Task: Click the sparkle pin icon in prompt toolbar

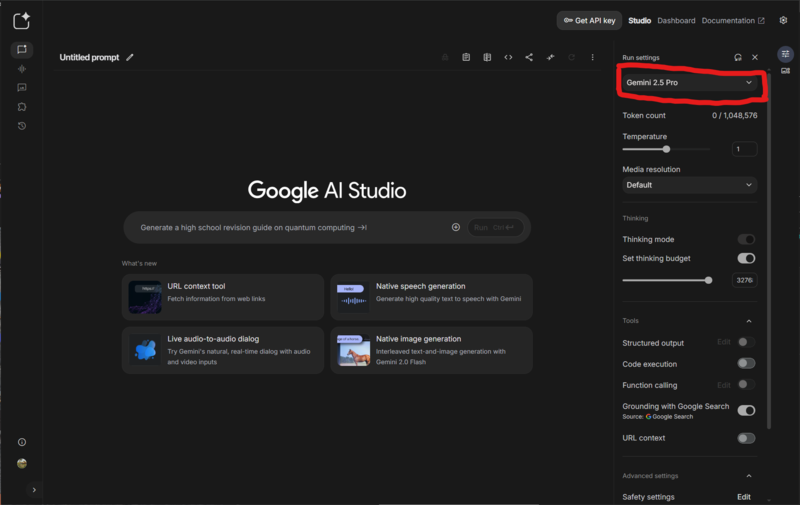Action: tap(550, 57)
